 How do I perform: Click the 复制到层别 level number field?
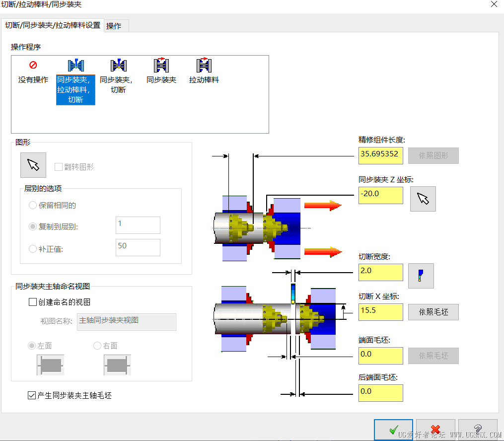[138, 225]
